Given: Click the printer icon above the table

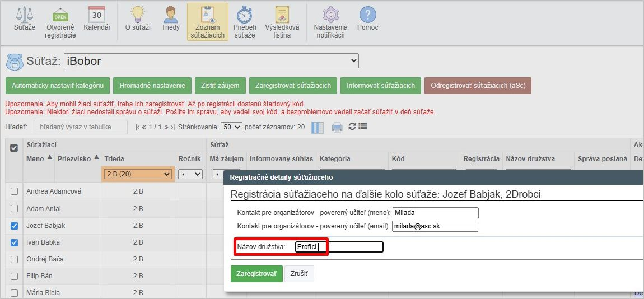Looking at the screenshot, I should 337,127.
